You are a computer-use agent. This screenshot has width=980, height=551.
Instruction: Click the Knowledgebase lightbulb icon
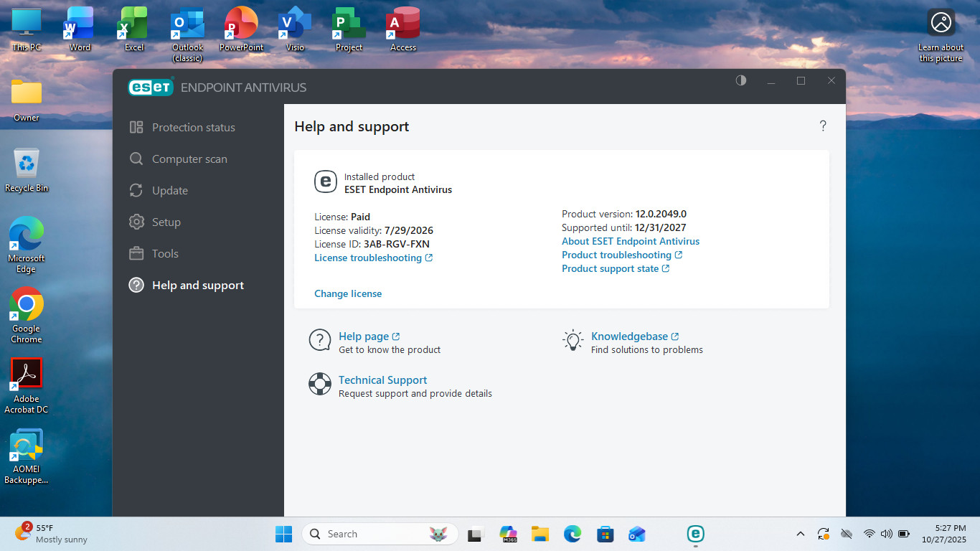click(573, 340)
